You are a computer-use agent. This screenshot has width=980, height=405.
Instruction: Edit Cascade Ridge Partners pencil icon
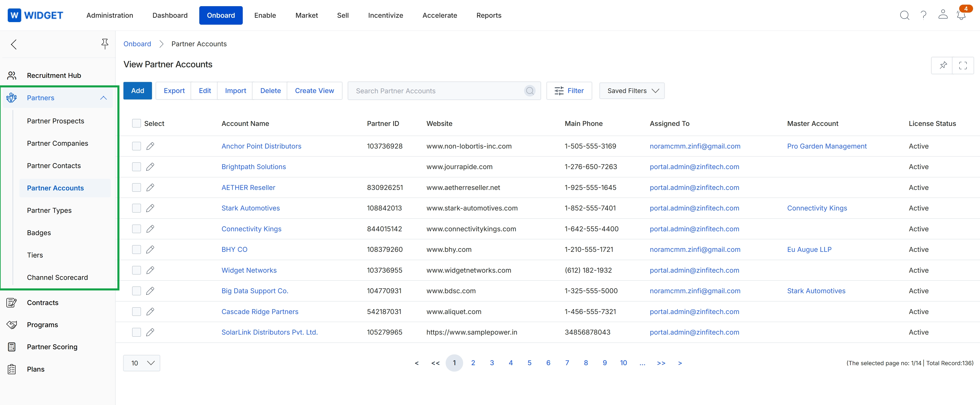click(150, 312)
